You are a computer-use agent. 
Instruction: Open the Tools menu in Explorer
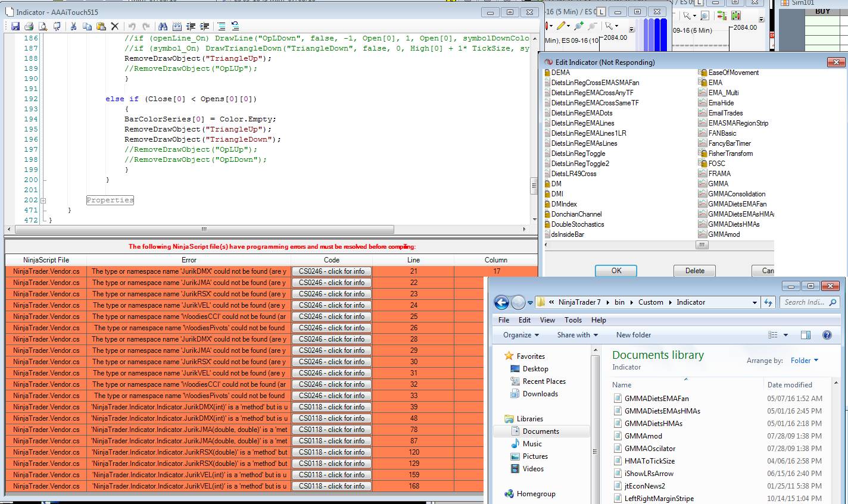click(x=573, y=320)
